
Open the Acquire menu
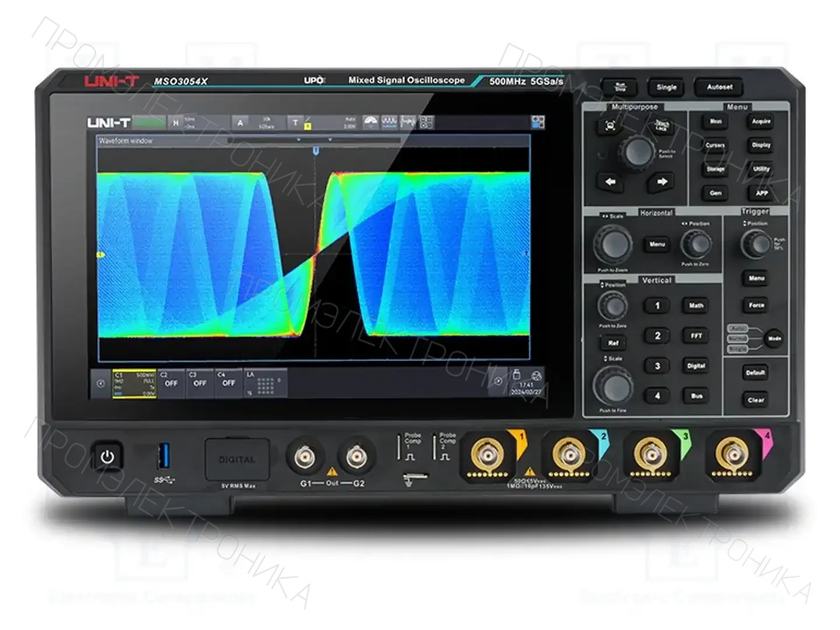(x=761, y=121)
